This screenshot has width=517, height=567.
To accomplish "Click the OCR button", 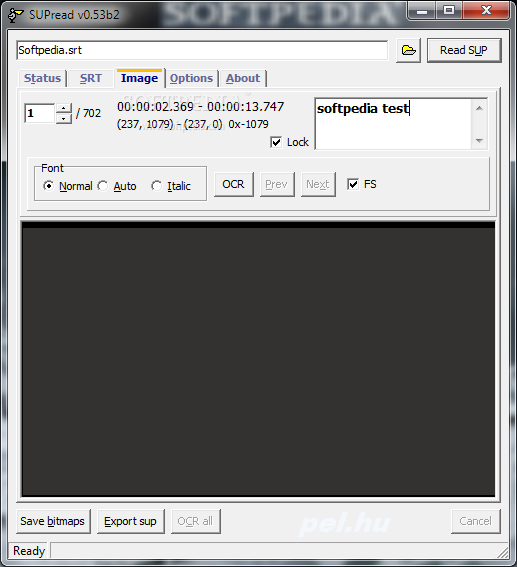I will 234,184.
